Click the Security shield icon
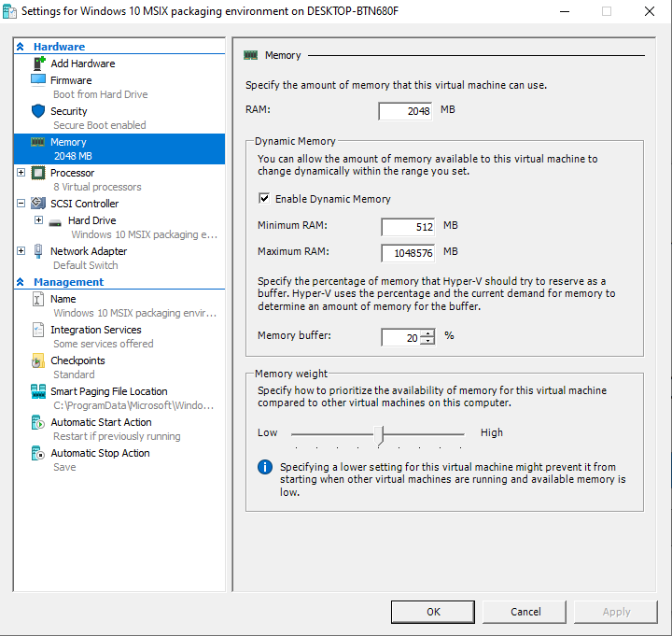 tap(38, 111)
